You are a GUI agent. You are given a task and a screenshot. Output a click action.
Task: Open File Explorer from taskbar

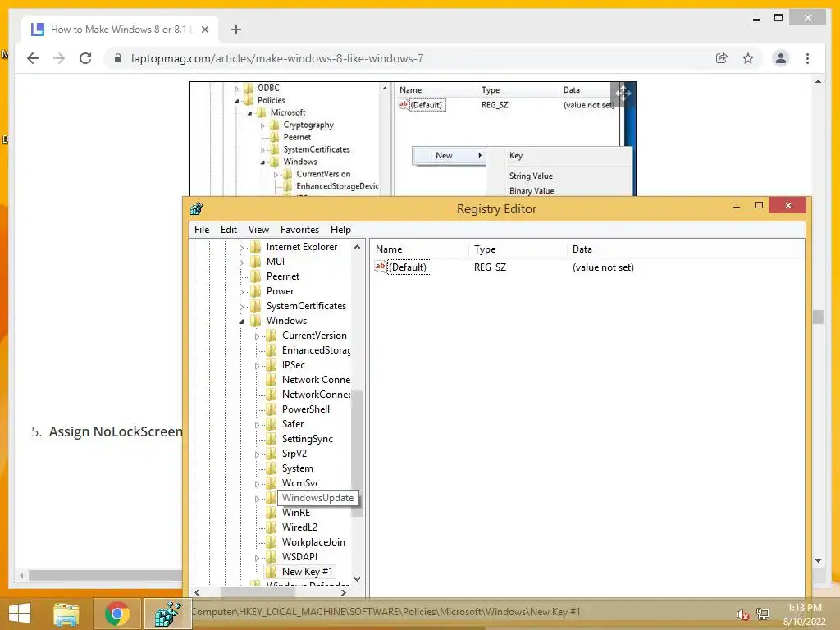(66, 614)
